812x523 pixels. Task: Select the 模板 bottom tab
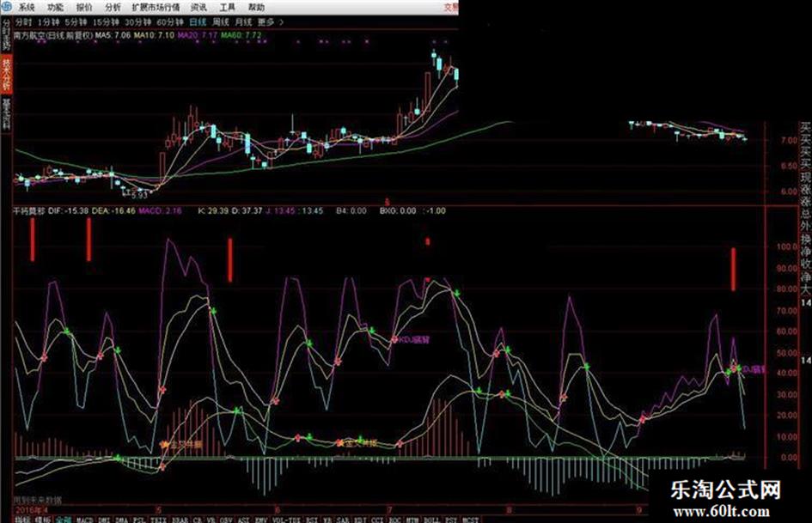pos(42,519)
